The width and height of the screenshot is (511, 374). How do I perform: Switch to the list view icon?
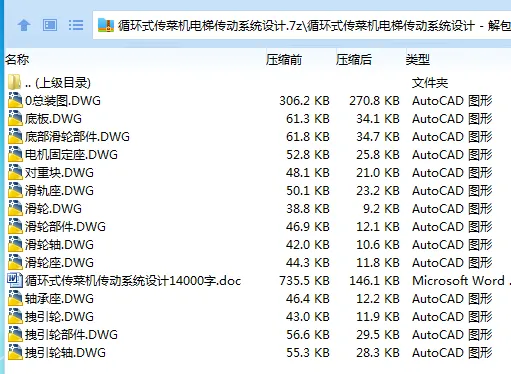[x=76, y=25]
